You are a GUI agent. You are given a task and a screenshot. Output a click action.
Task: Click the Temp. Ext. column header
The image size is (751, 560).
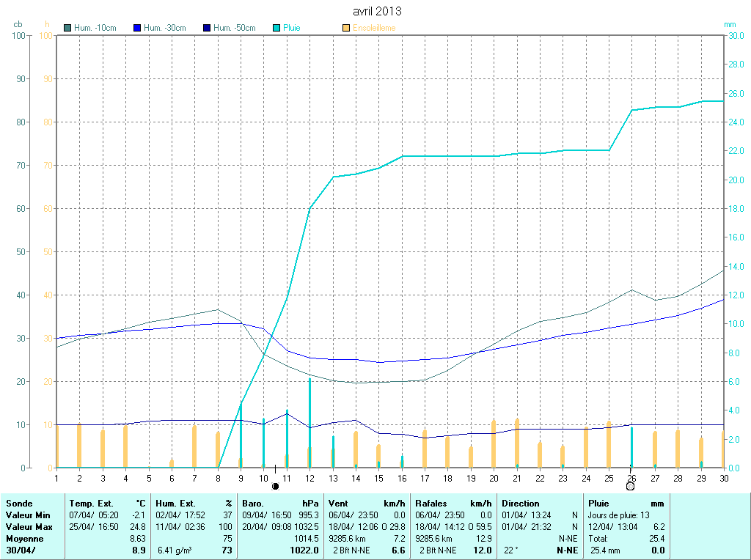(92, 504)
